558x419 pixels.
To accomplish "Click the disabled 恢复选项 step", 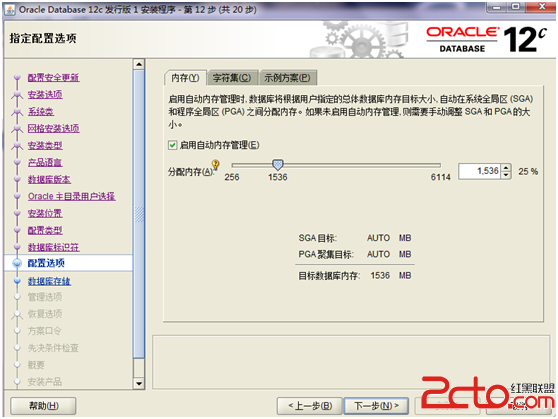I will (45, 314).
